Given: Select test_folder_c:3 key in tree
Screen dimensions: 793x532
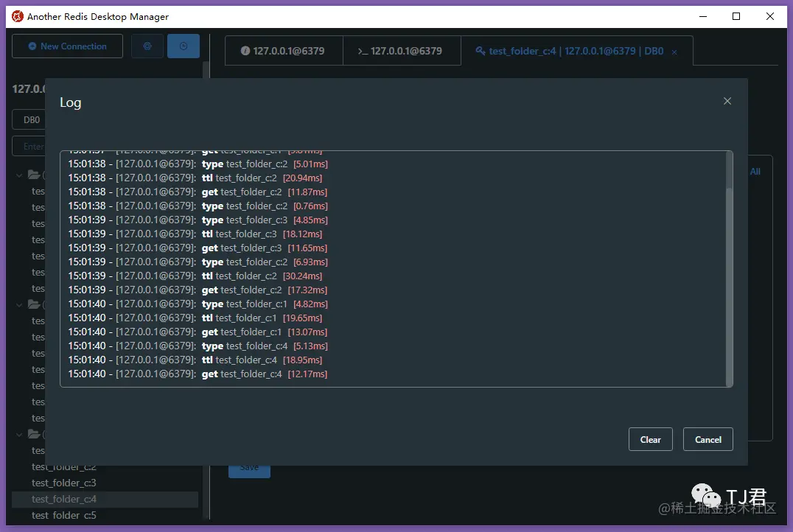Looking at the screenshot, I should (63, 483).
